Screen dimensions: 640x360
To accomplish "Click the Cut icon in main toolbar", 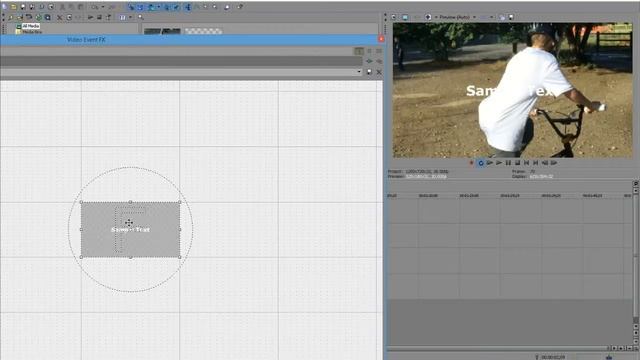I will 62,7.
